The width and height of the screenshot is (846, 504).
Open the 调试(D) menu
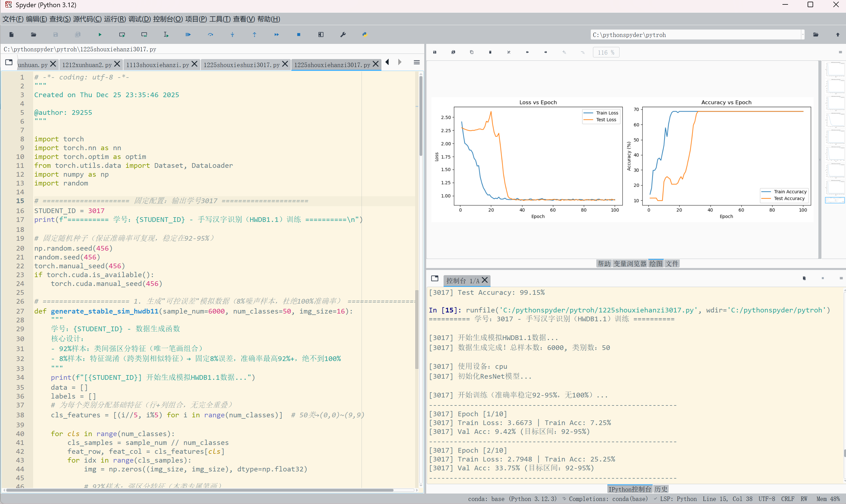coord(139,19)
